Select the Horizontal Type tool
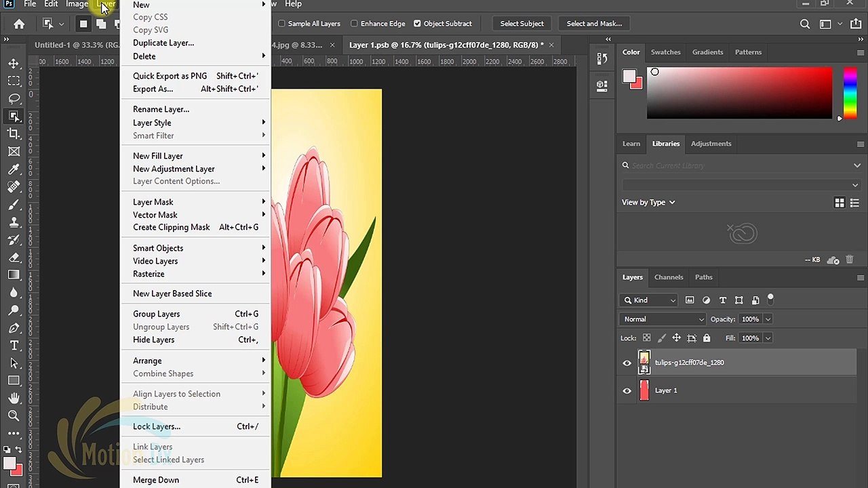The height and width of the screenshot is (488, 868). coord(14,346)
